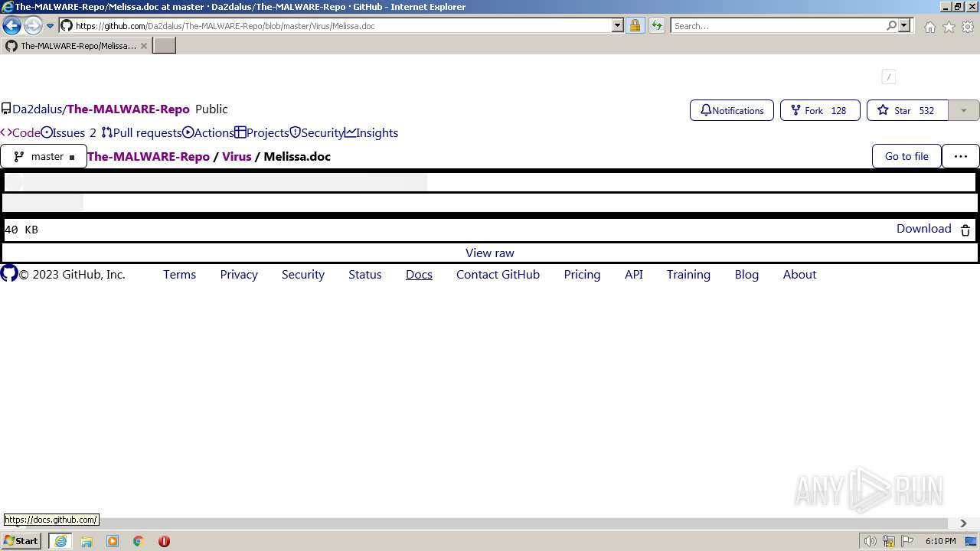Open the Windows Start menu

(x=21, y=541)
